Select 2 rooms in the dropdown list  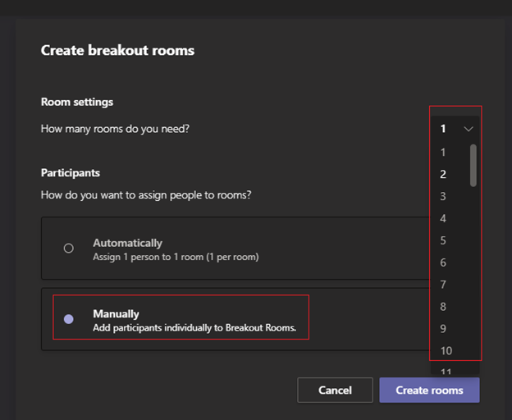coord(443,174)
